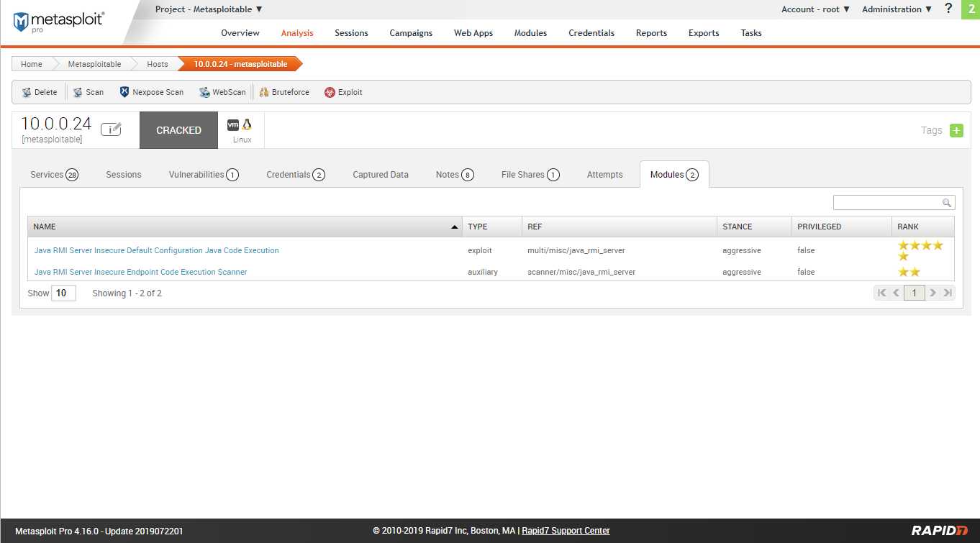Screen dimensions: 980x543
Task: Open the Modules menu in the top navigation
Action: [530, 33]
